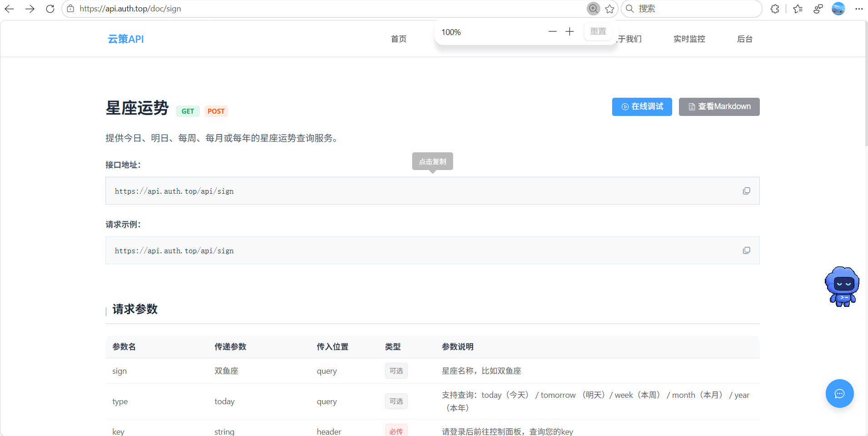Open the 查看Markdown button
Image resolution: width=868 pixels, height=436 pixels.
719,107
